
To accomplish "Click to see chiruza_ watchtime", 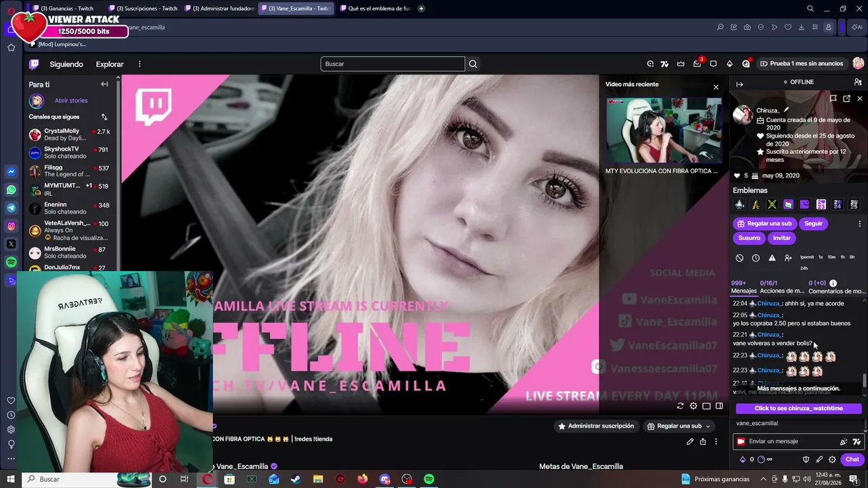I will point(799,409).
